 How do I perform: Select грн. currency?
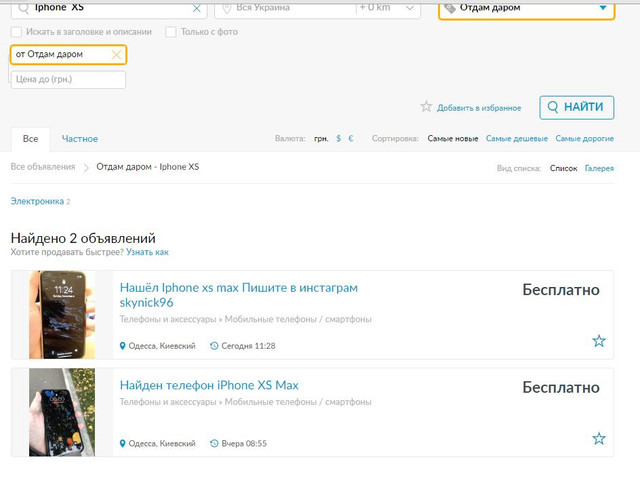point(321,139)
